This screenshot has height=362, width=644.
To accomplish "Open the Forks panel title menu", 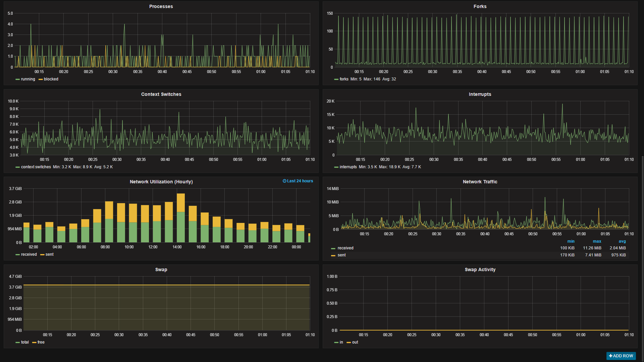I will [480, 6].
